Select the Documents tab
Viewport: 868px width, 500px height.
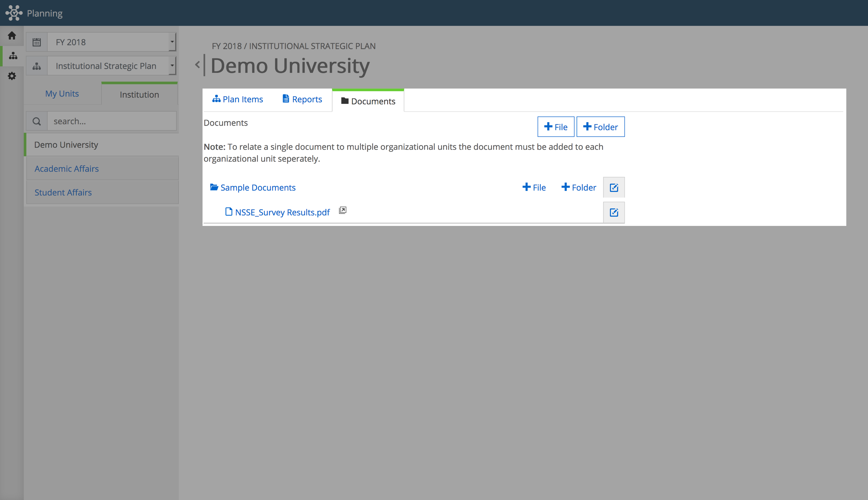[x=368, y=101]
